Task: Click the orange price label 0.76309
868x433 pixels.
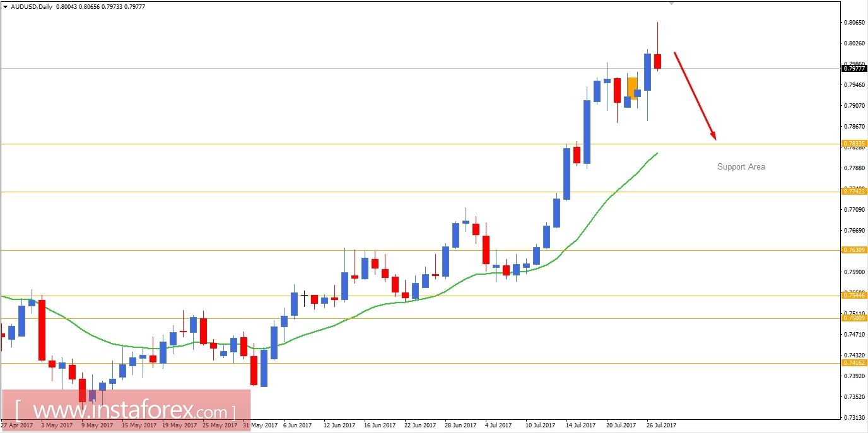Action: tap(855, 251)
